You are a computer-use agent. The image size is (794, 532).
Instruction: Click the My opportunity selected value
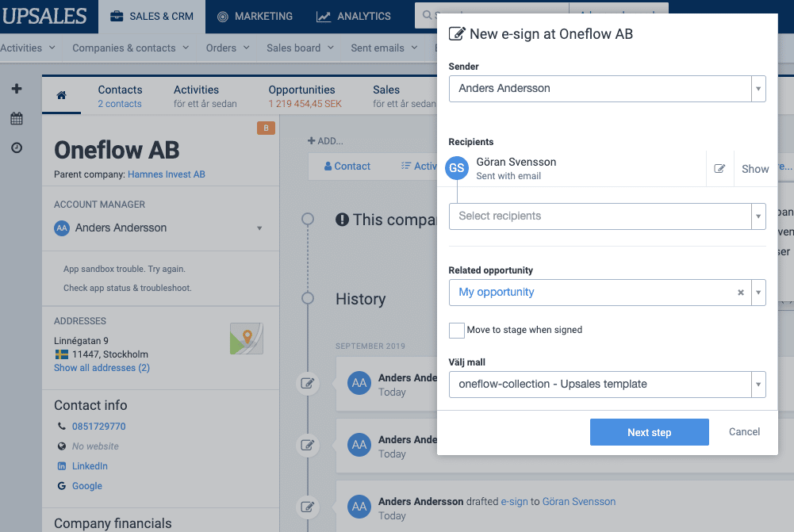tap(497, 292)
